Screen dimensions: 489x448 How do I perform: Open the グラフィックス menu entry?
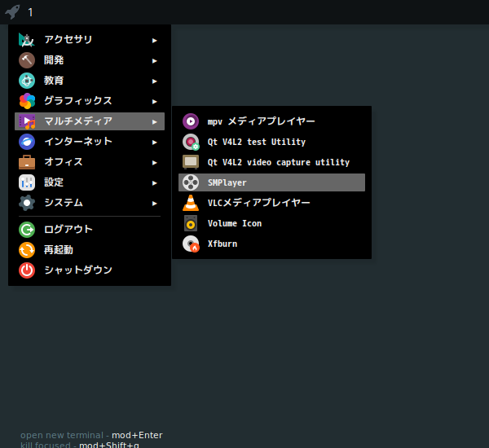pos(90,101)
